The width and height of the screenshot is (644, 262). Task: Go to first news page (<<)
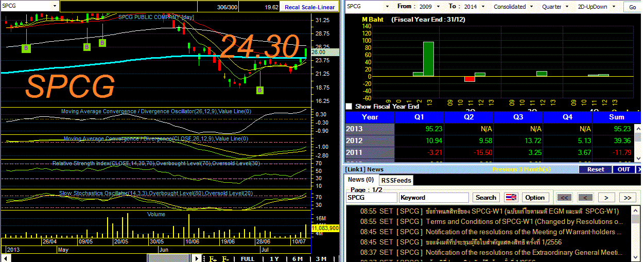[x=565, y=197]
